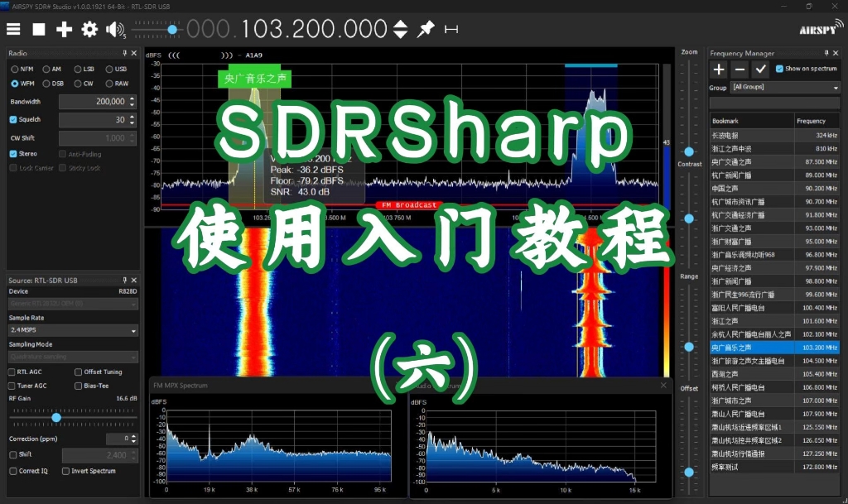Image resolution: width=848 pixels, height=504 pixels.
Task: Adjust the Contrast slider knob
Action: click(689, 218)
